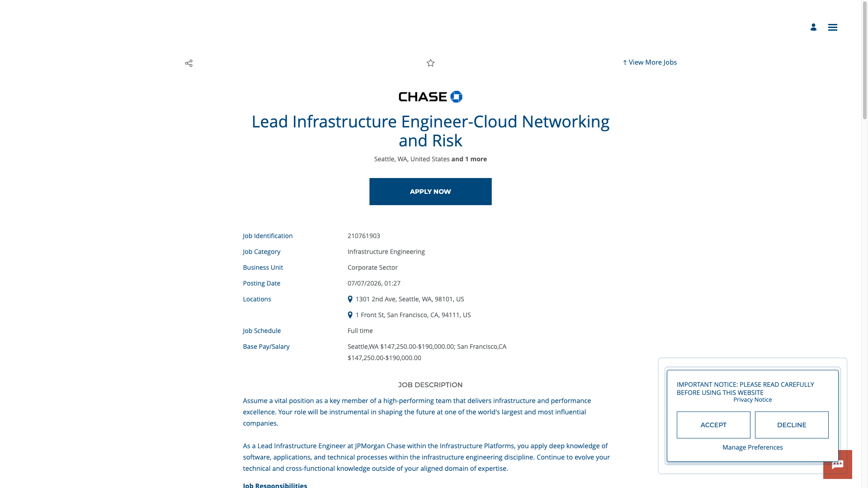
Task: Decline the privacy notice
Action: (x=792, y=425)
